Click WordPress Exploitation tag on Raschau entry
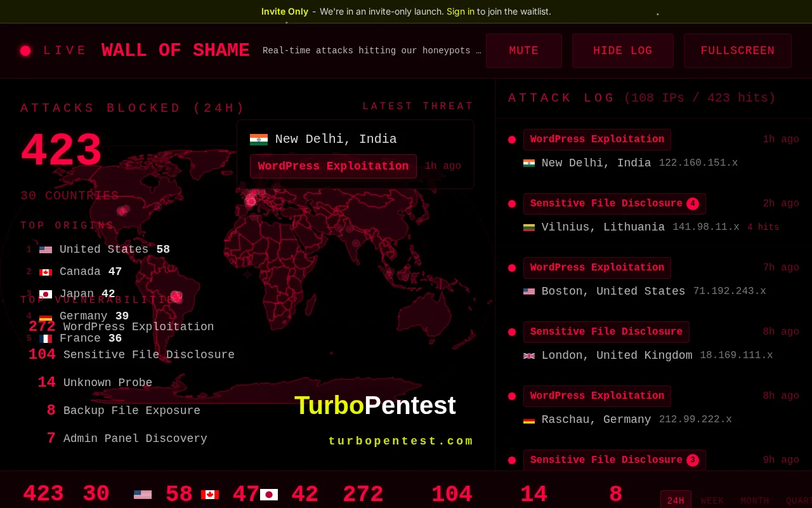The width and height of the screenshot is (812, 508). pos(597,396)
